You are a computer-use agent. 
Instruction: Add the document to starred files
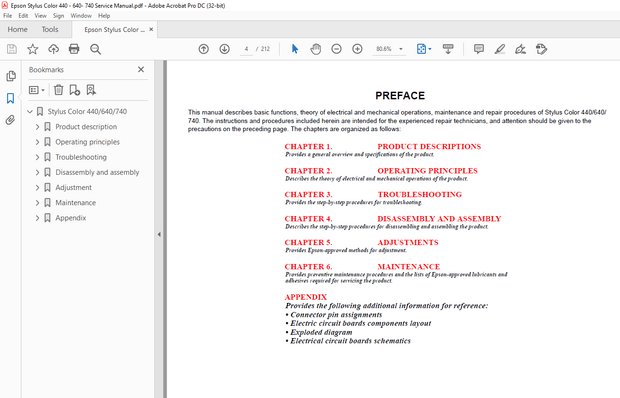click(32, 49)
